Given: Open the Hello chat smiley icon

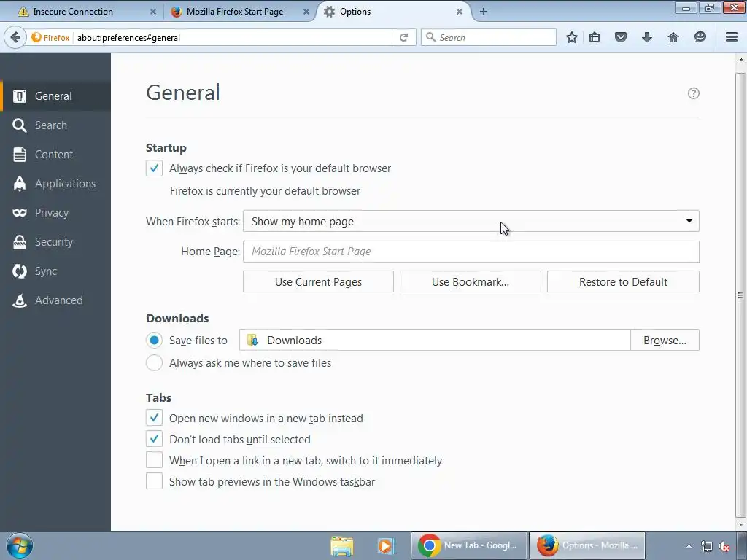Looking at the screenshot, I should (x=700, y=37).
